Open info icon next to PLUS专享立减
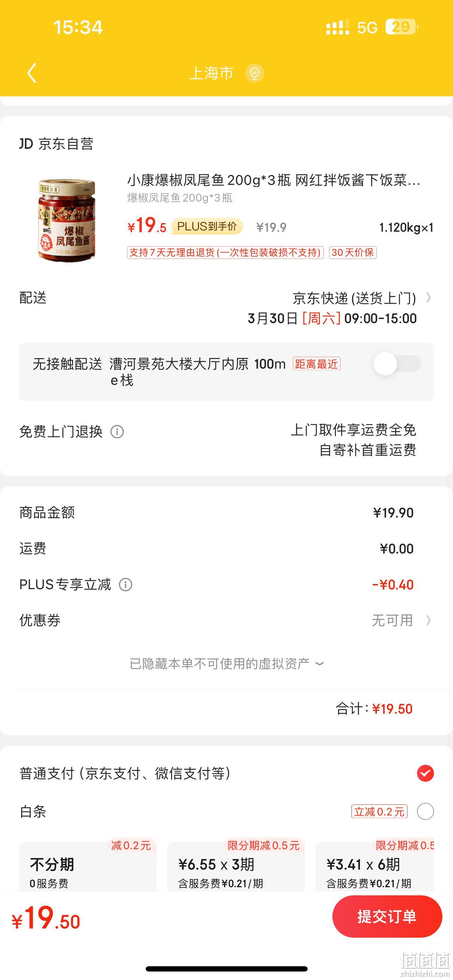The width and height of the screenshot is (453, 980). pyautogui.click(x=126, y=584)
